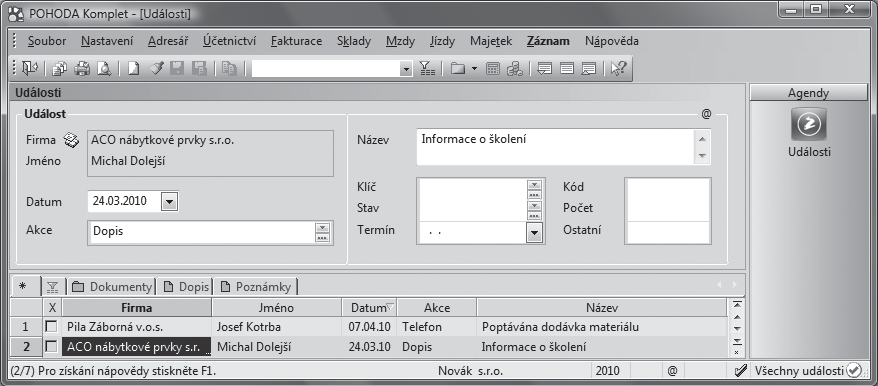Open the Stav list picker button

tap(535, 210)
